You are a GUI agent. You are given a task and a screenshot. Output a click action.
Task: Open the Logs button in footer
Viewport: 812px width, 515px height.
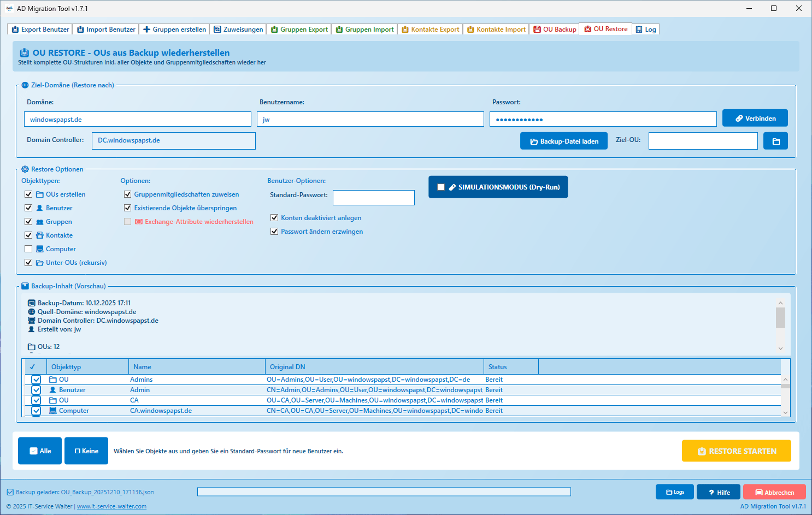674,492
